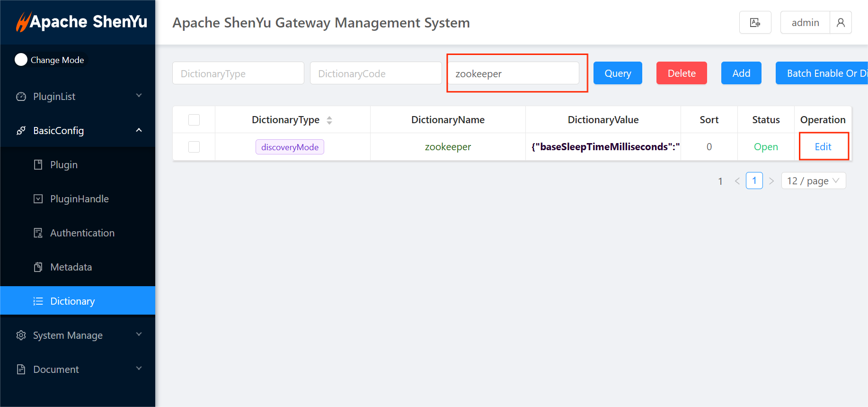Click the user profile icon beside admin
Image resolution: width=868 pixels, height=407 pixels.
(841, 23)
